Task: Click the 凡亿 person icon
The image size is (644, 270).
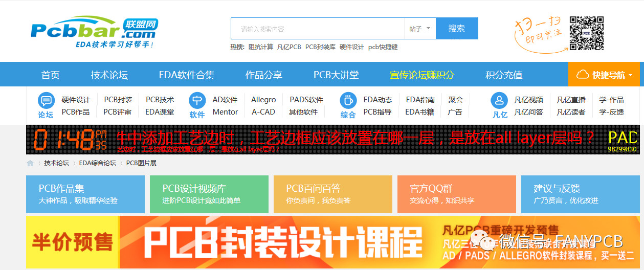Action: pos(499,100)
